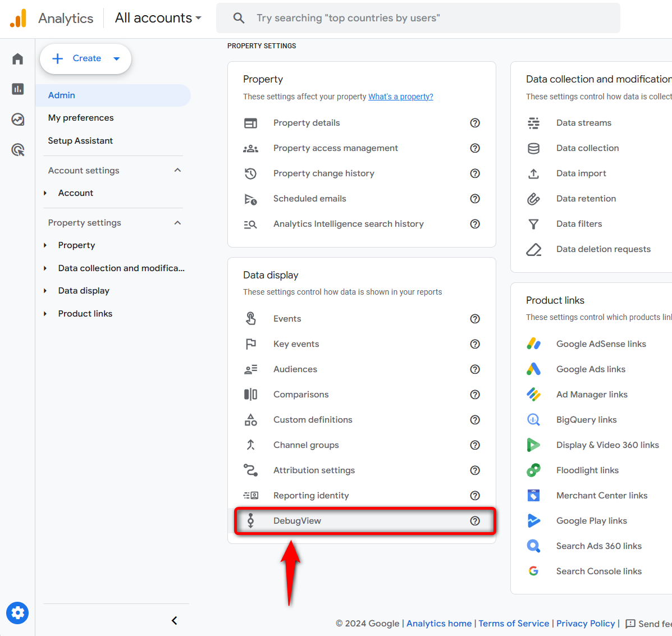The height and width of the screenshot is (636, 672).
Task: Open the Terms of Service link
Action: [514, 624]
